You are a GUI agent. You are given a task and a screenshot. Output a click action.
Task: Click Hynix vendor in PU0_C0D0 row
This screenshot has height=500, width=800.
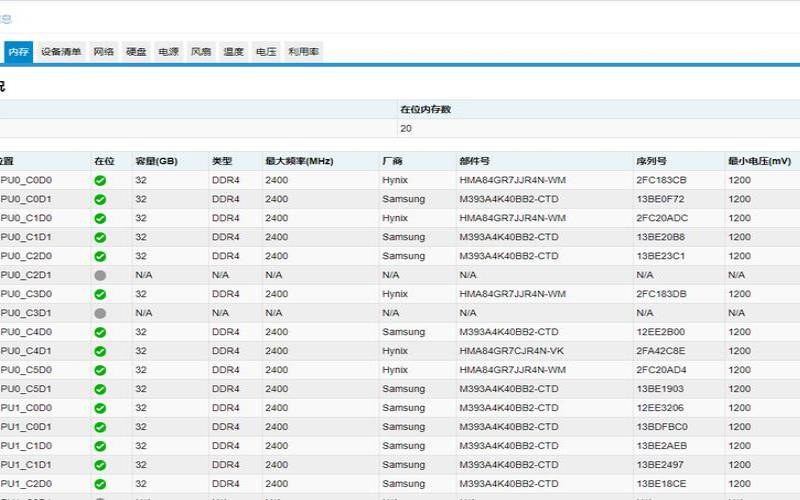(x=395, y=180)
